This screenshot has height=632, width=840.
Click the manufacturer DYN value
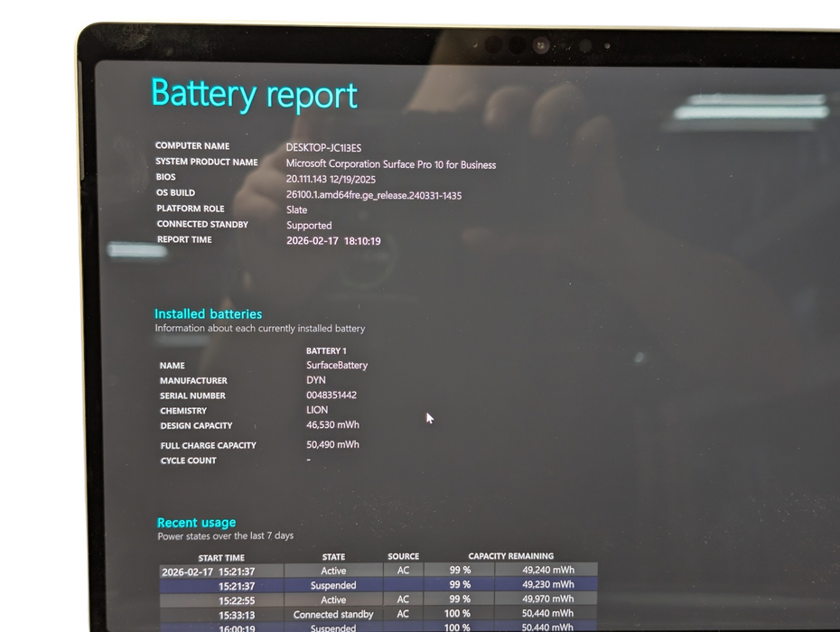click(x=315, y=380)
